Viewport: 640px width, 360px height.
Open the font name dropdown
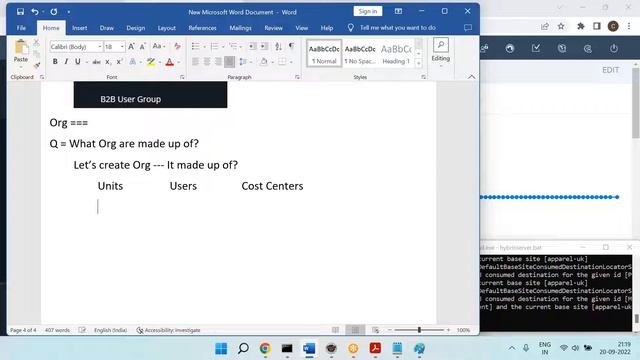pyautogui.click(x=100, y=47)
